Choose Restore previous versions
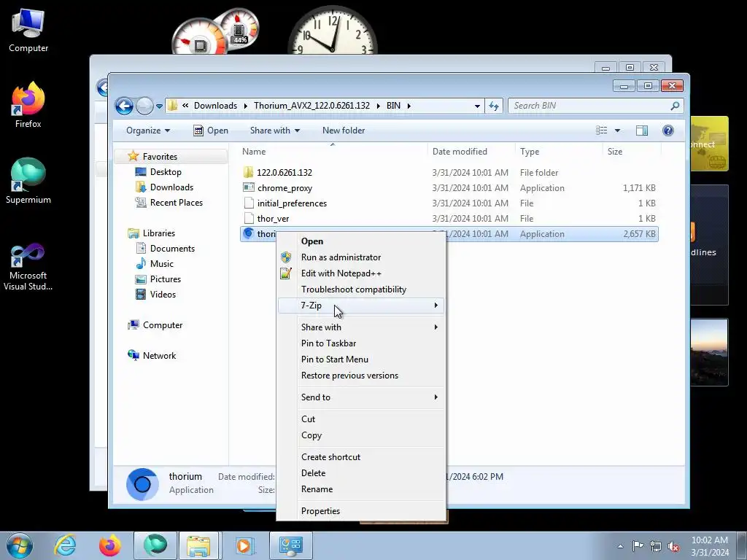747x560 pixels. 360,376
